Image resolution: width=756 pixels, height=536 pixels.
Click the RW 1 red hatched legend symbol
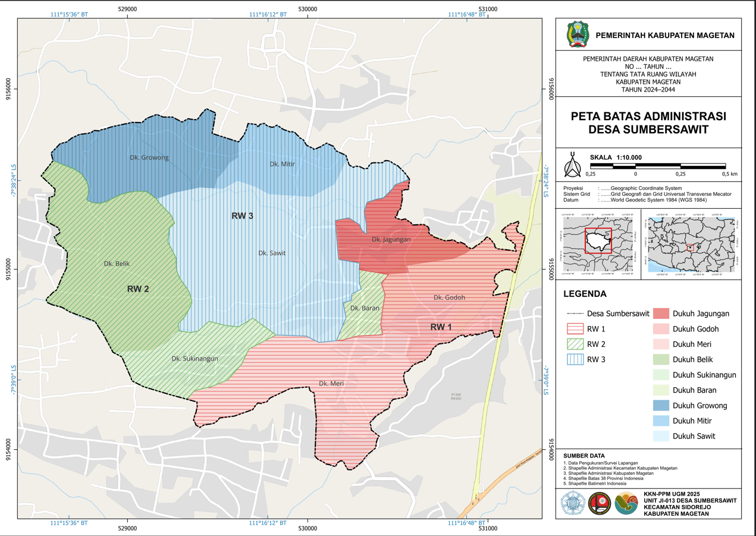[575, 329]
